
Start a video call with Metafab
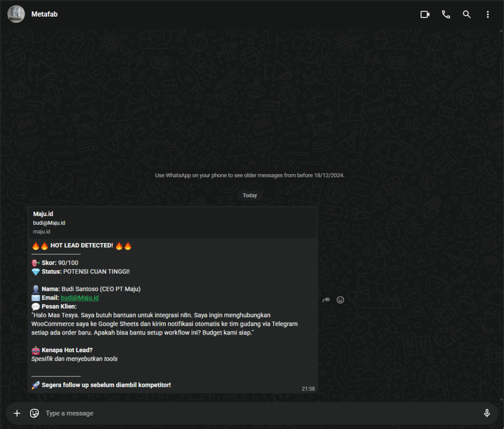point(425,14)
